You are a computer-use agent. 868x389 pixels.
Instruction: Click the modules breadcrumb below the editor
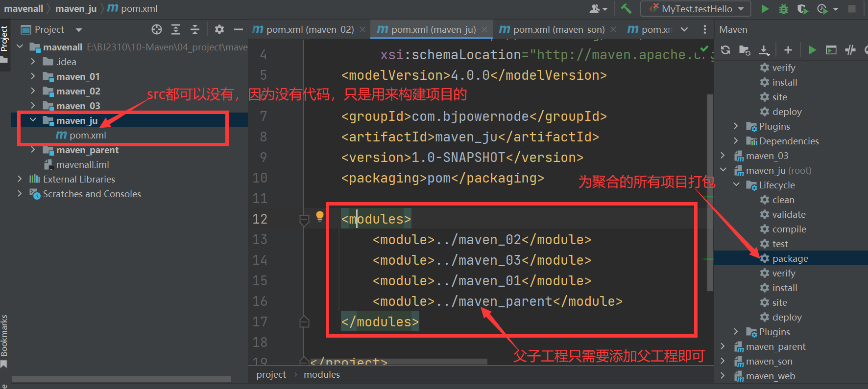click(322, 374)
